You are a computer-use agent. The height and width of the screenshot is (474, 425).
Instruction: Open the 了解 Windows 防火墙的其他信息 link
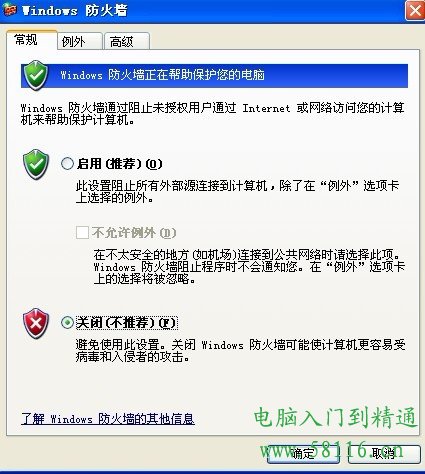(x=108, y=419)
